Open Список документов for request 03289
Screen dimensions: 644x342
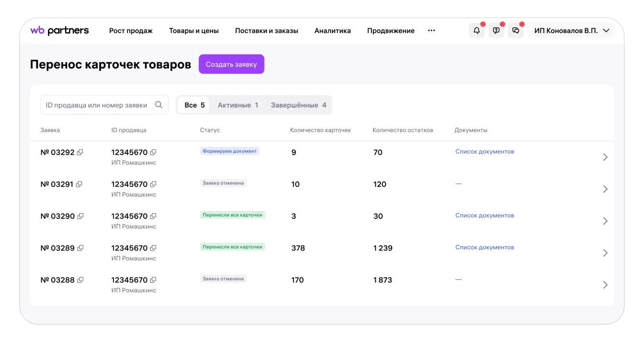pos(484,247)
